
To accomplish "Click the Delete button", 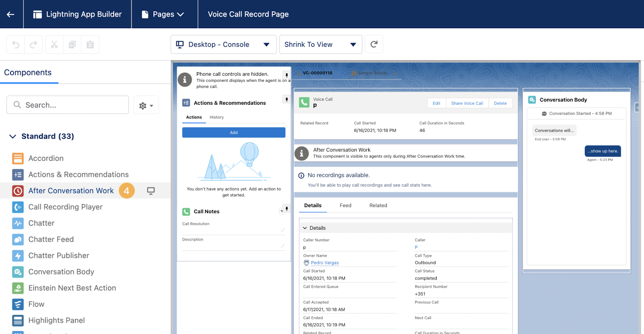I will [500, 103].
